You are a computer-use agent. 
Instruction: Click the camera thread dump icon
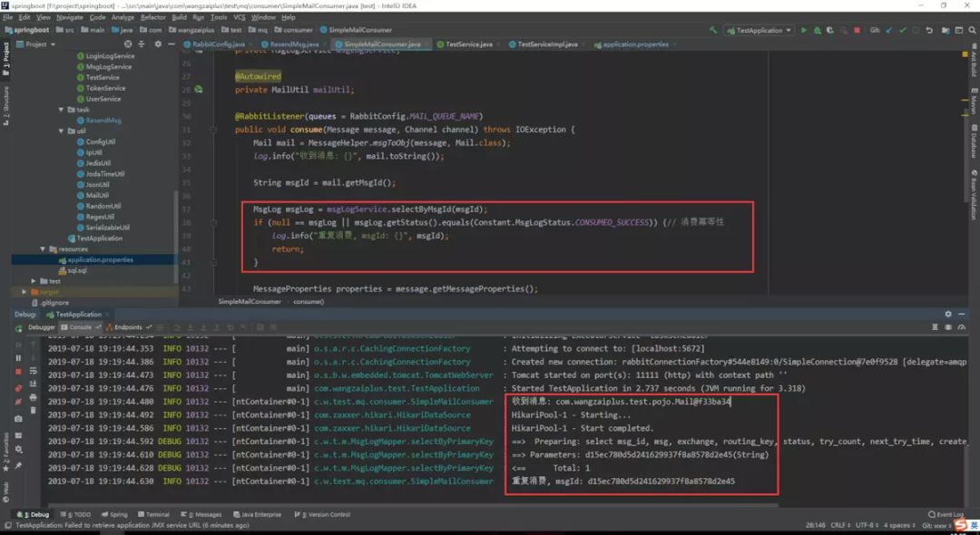18,418
